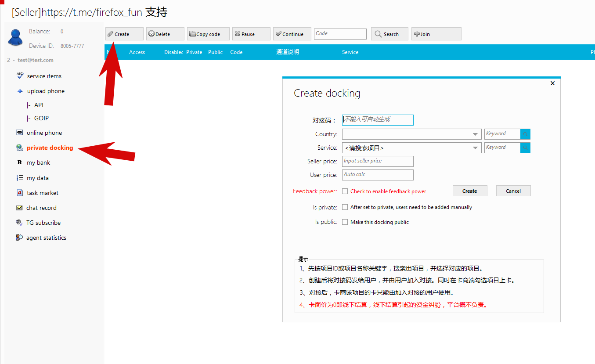595x364 pixels.
Task: Click the Search button in toolbar
Action: [389, 34]
